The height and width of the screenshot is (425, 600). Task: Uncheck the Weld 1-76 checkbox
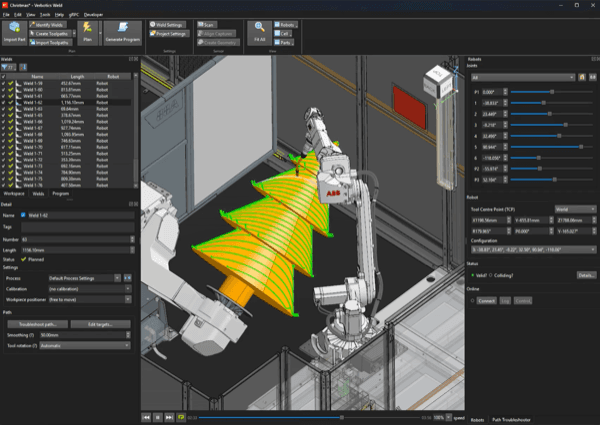coord(3,185)
